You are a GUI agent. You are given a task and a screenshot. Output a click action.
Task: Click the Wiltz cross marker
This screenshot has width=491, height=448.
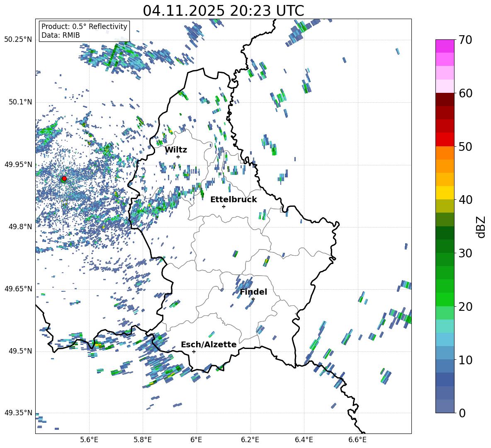(x=178, y=157)
